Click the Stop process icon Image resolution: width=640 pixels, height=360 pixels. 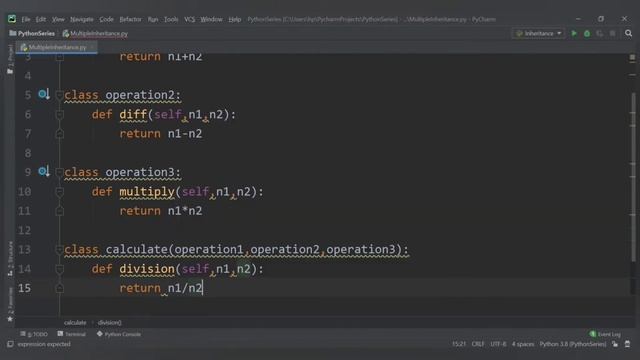(612, 33)
